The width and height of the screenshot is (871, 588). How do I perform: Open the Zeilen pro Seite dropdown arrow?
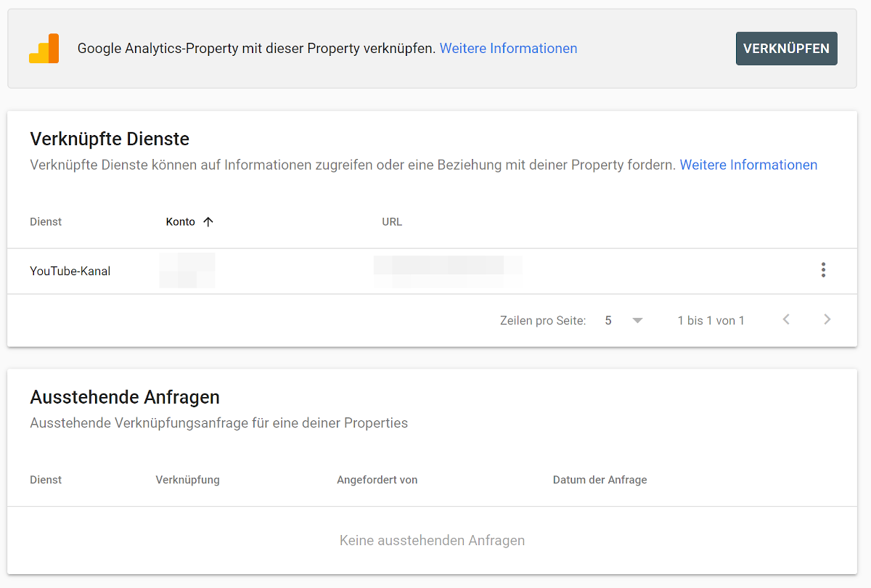point(637,319)
